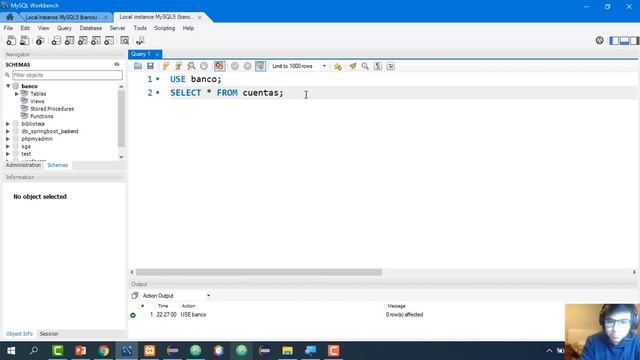Open the home screen tab

(x=9, y=17)
